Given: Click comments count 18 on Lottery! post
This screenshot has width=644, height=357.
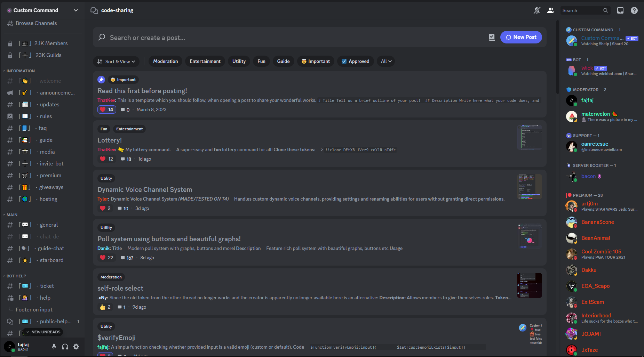Looking at the screenshot, I should [x=126, y=159].
